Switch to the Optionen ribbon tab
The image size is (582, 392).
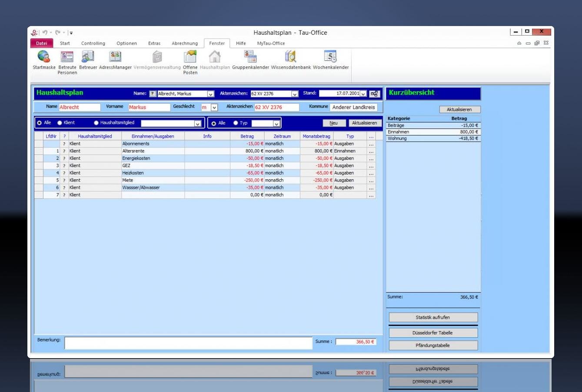[126, 43]
